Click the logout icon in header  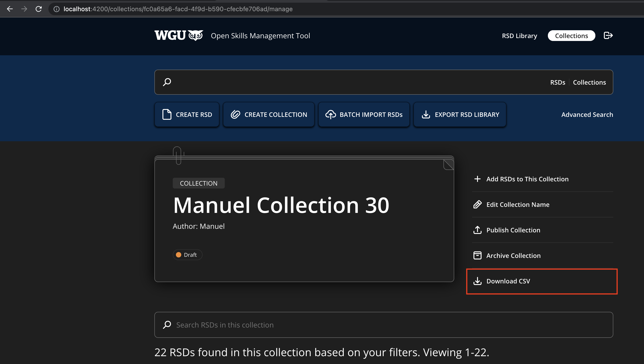click(x=608, y=36)
